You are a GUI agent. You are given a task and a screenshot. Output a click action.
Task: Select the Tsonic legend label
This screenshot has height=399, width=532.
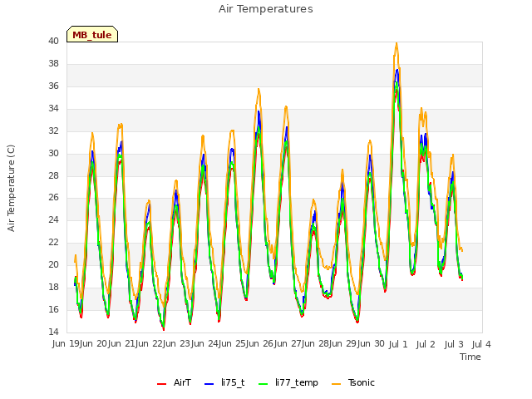pos(362,382)
